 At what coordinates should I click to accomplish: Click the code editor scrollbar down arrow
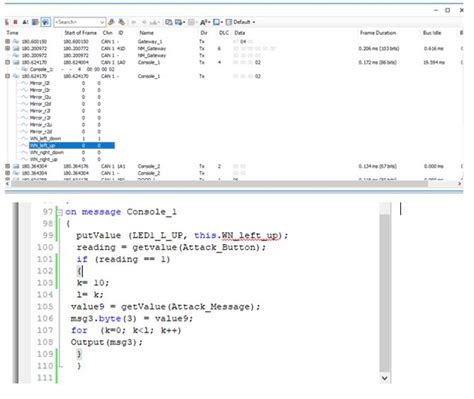(x=385, y=378)
